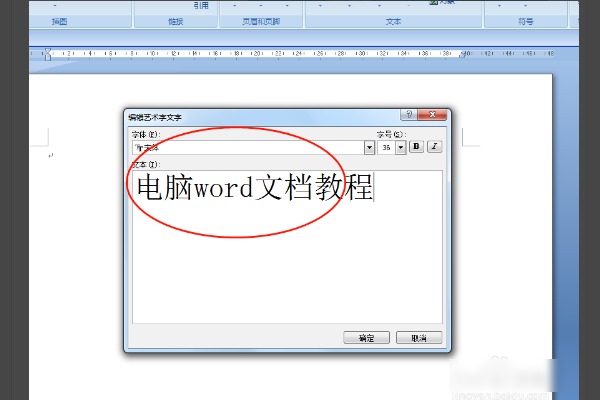This screenshot has height=400, width=600.
Task: Toggle bold in the Edit WordArt Text dialog
Action: (416, 147)
